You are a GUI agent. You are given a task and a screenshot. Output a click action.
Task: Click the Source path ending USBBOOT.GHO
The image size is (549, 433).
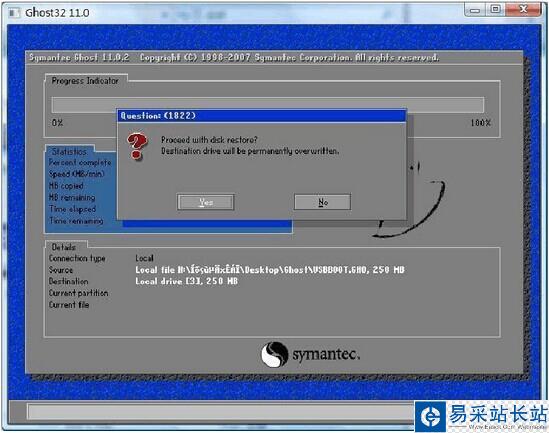click(270, 270)
